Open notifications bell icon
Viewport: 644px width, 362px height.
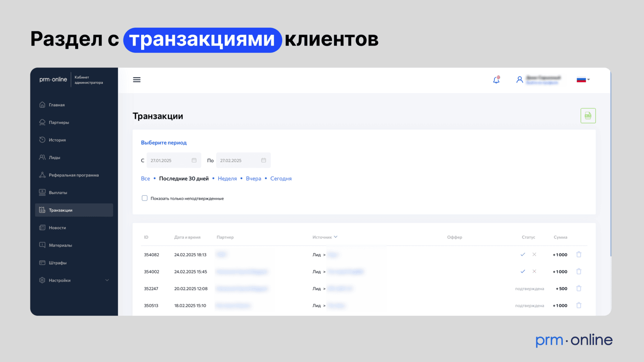point(496,80)
